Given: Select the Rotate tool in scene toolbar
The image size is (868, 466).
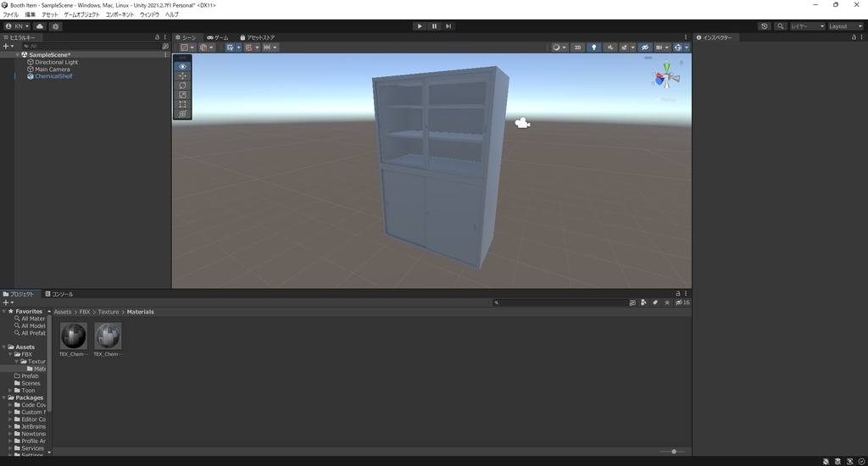Looking at the screenshot, I should click(x=183, y=86).
